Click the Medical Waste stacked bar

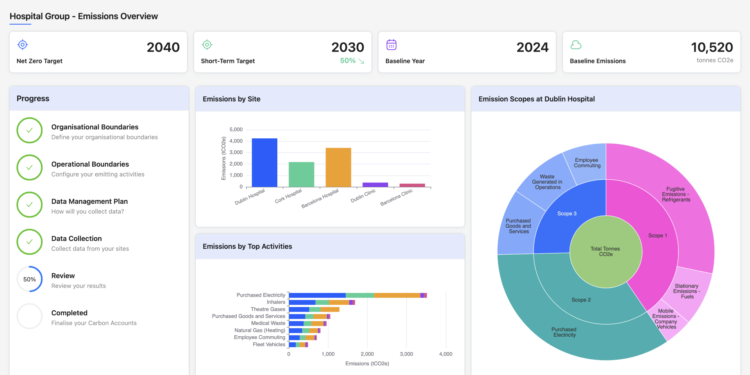coord(308,323)
